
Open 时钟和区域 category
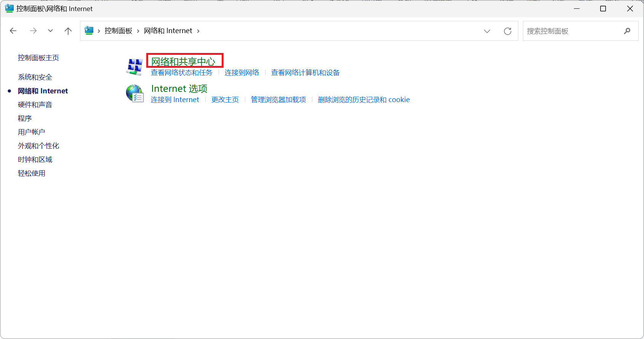click(x=35, y=160)
